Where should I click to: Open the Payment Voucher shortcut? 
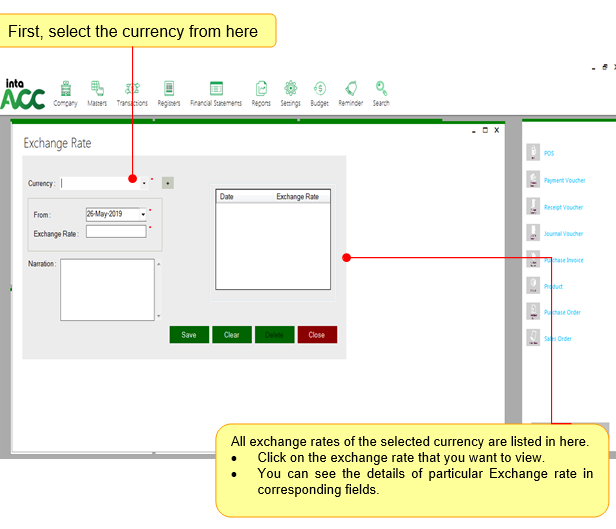pyautogui.click(x=564, y=181)
